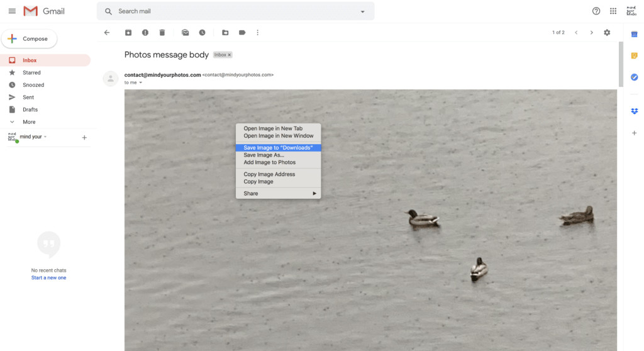This screenshot has width=644, height=351.
Task: Open the Dropbox add-on
Action: point(634,111)
